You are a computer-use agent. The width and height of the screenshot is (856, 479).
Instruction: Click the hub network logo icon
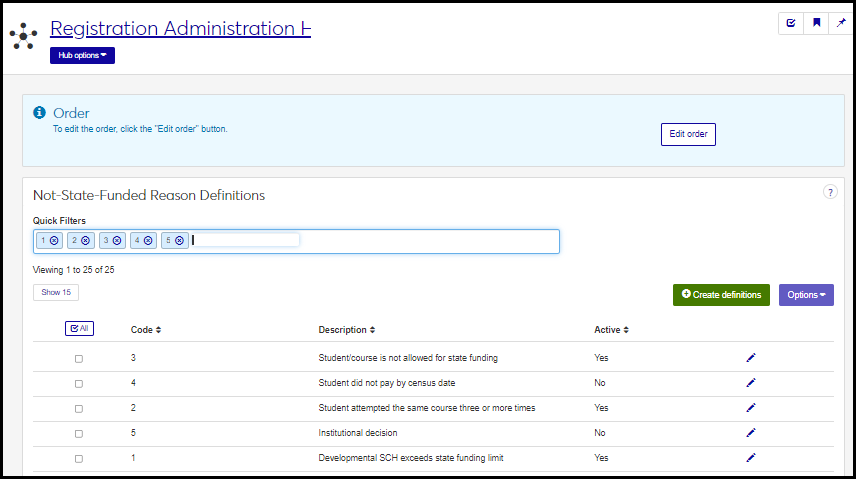tap(23, 37)
